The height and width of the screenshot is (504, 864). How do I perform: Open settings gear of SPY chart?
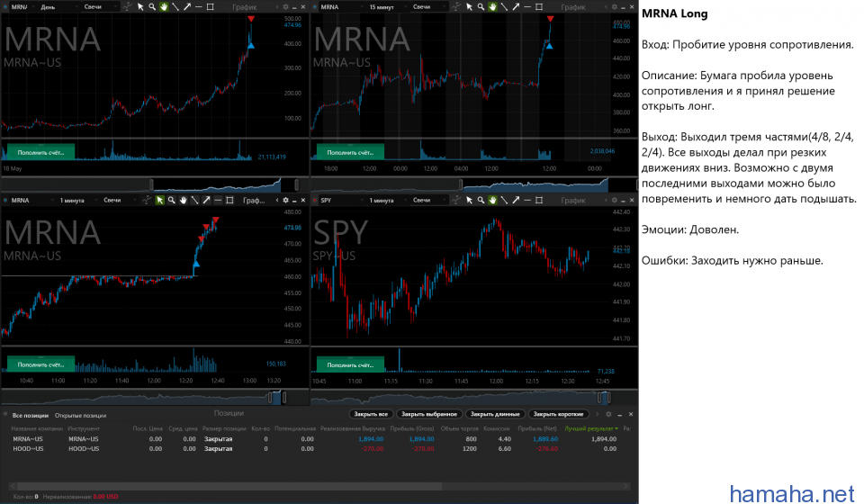click(615, 200)
